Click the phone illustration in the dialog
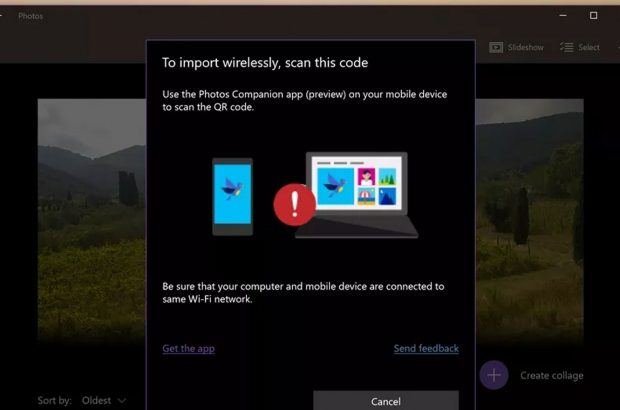The image size is (620, 410). [232, 196]
